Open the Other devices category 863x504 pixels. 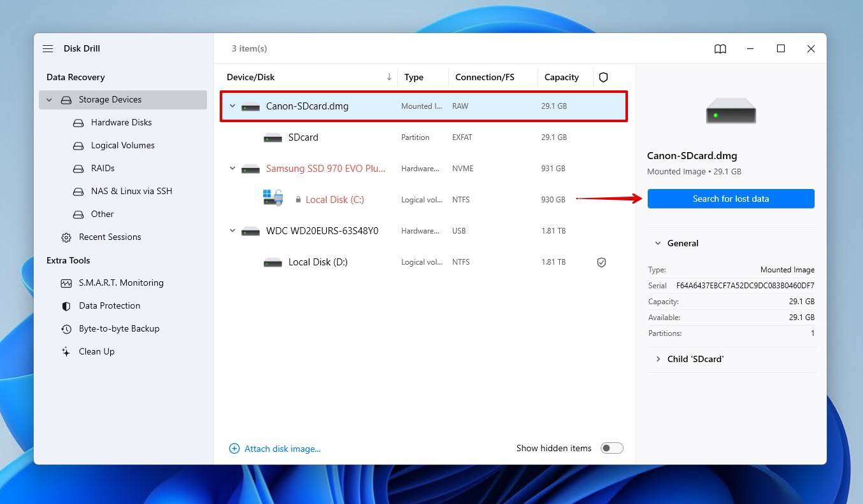click(x=102, y=214)
